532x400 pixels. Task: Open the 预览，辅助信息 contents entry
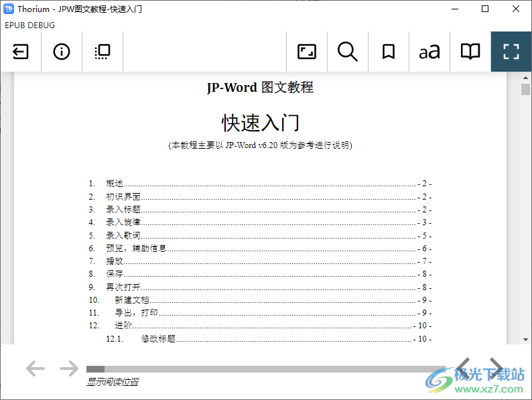click(260, 249)
